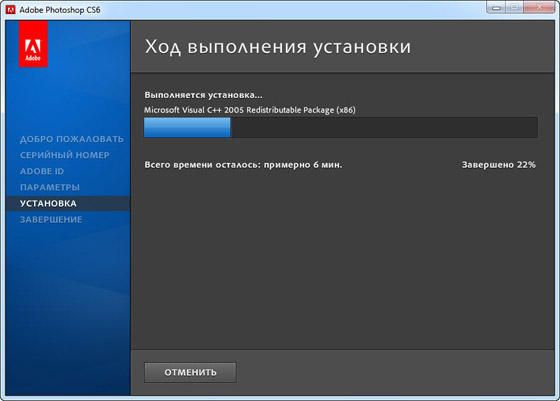Select the ДОБРО ПОЖАЛОВАТЬ step
Screen dimensions: 560x401
point(71,139)
